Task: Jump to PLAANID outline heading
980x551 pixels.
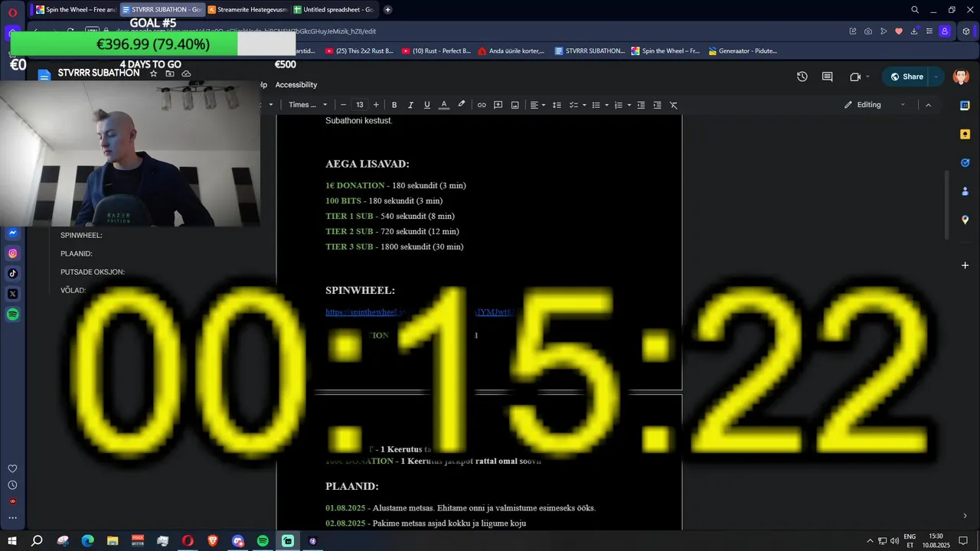Action: pos(77,253)
